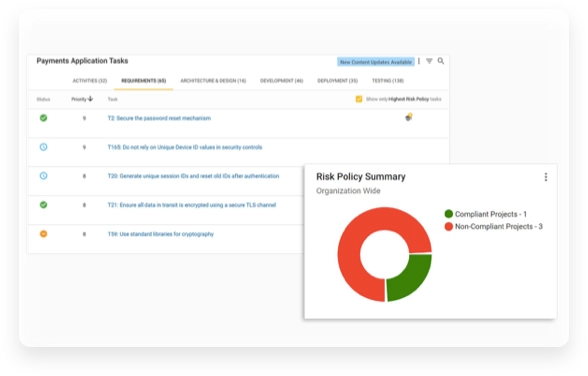Switch to Architecture & Design tab
The height and width of the screenshot is (376, 588).
(x=213, y=81)
